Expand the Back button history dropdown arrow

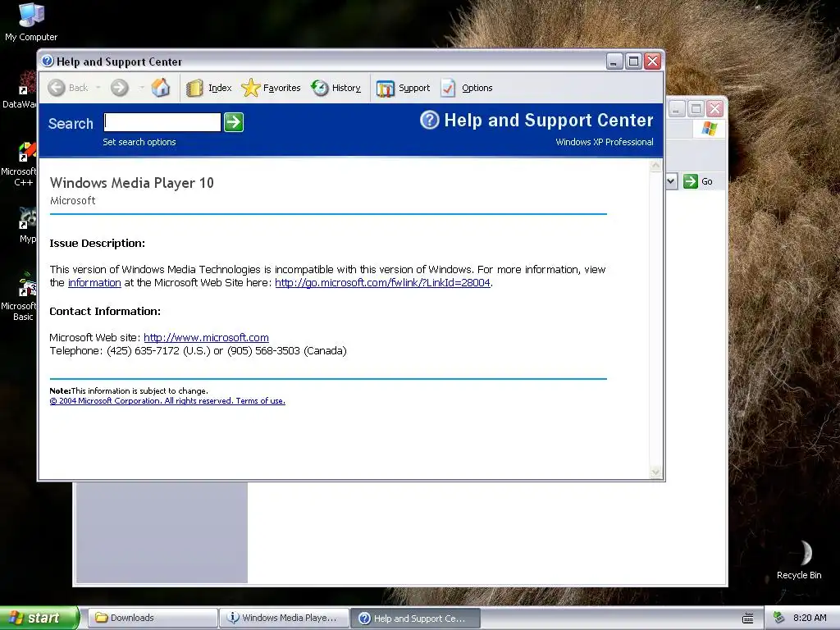[98, 88]
